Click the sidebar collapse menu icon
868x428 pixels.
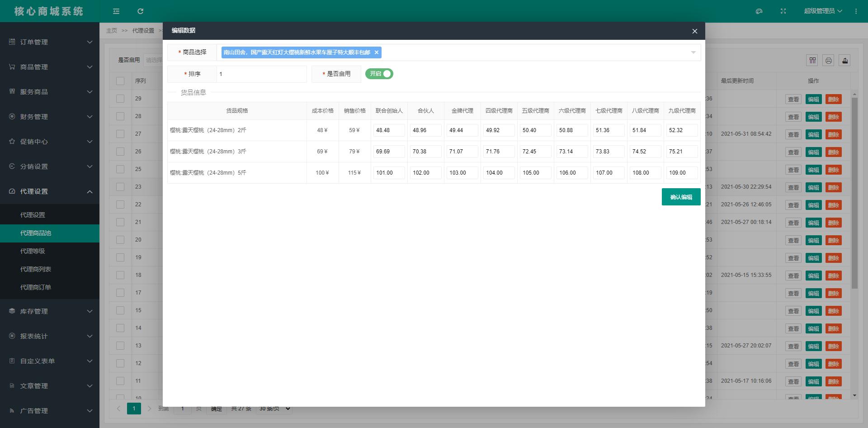click(x=116, y=11)
